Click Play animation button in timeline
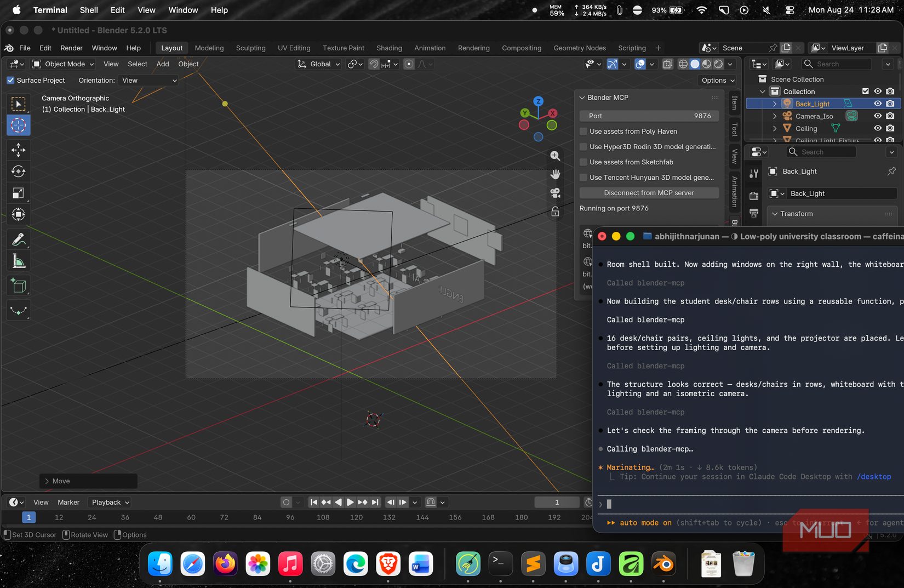 coord(350,503)
